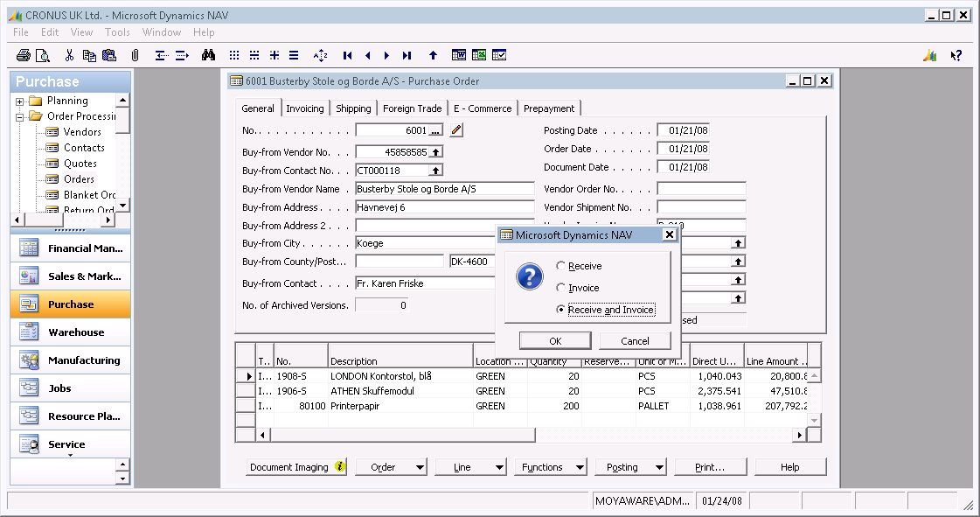The height and width of the screenshot is (517, 980).
Task: Click the yellow info icon on Document Imaging
Action: [340, 466]
